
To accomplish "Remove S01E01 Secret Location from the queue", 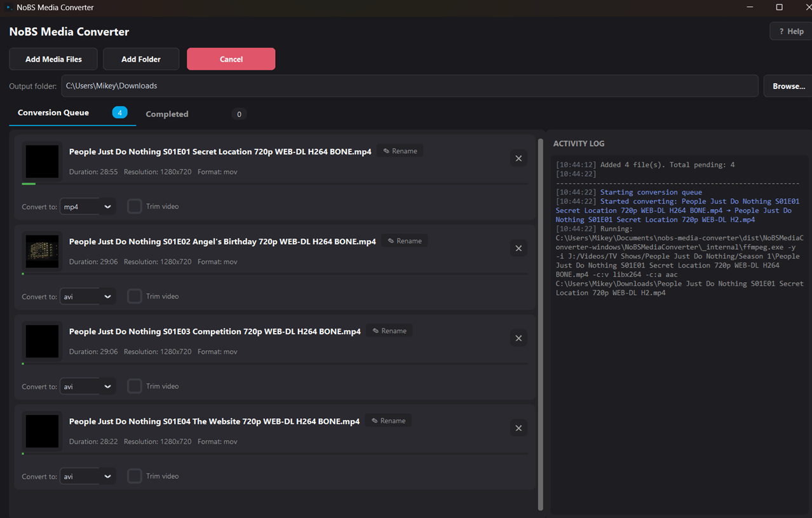I will tap(518, 158).
